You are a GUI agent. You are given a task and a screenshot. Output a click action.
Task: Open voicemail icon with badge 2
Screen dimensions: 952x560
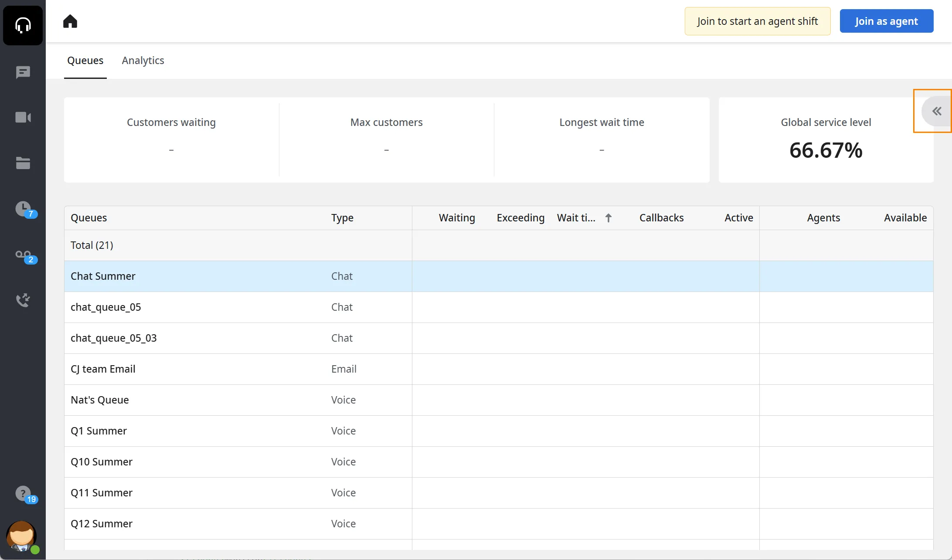pos(25,257)
